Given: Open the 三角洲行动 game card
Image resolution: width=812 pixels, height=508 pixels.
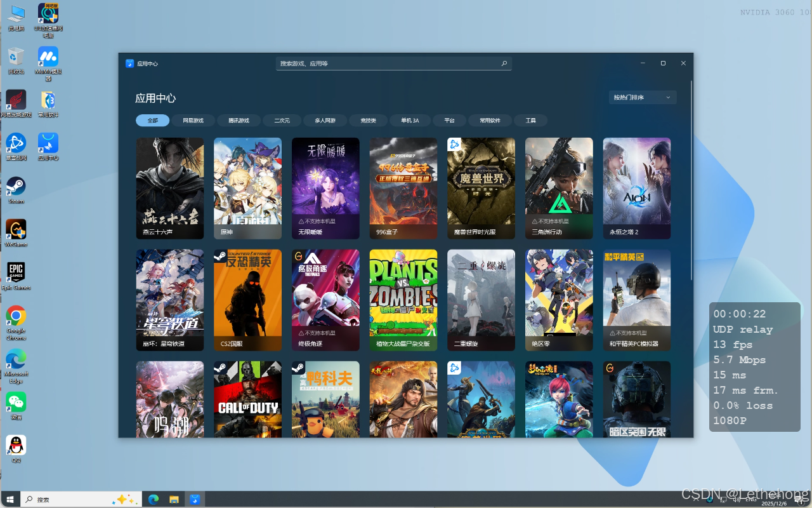Looking at the screenshot, I should pyautogui.click(x=559, y=188).
